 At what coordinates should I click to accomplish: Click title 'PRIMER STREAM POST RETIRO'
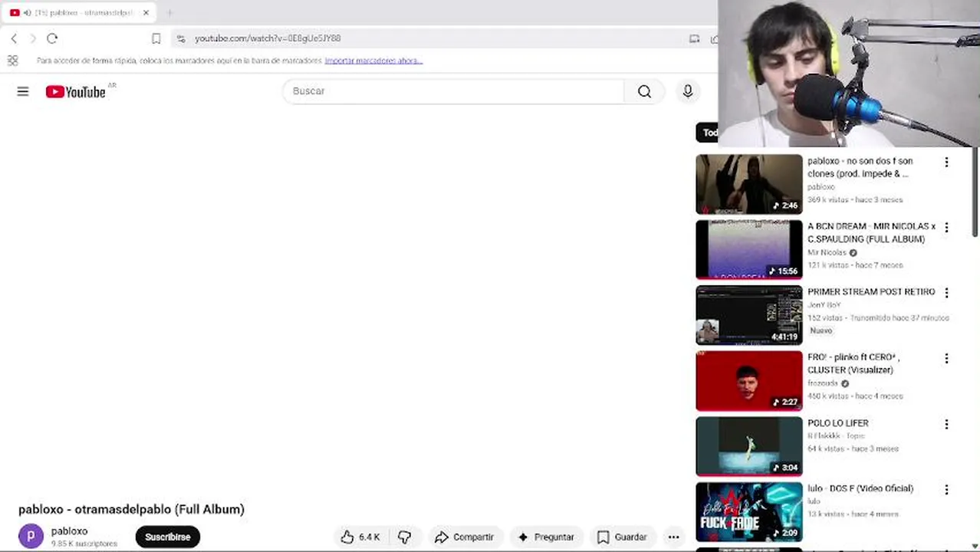click(x=871, y=292)
